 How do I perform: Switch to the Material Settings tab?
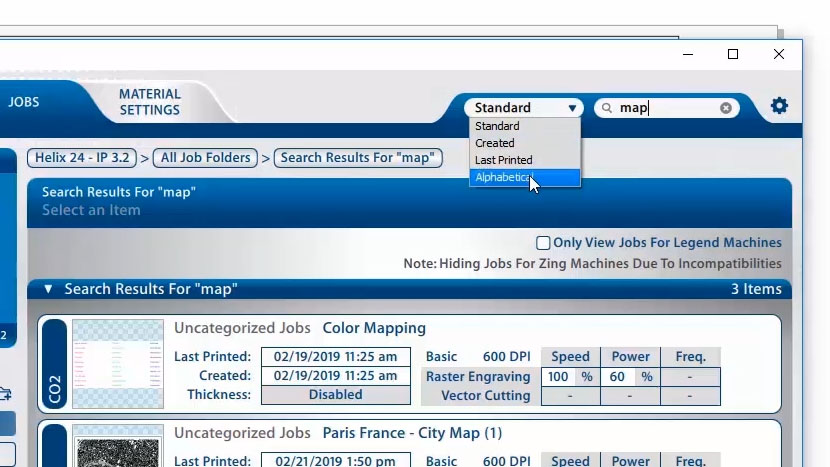(149, 102)
